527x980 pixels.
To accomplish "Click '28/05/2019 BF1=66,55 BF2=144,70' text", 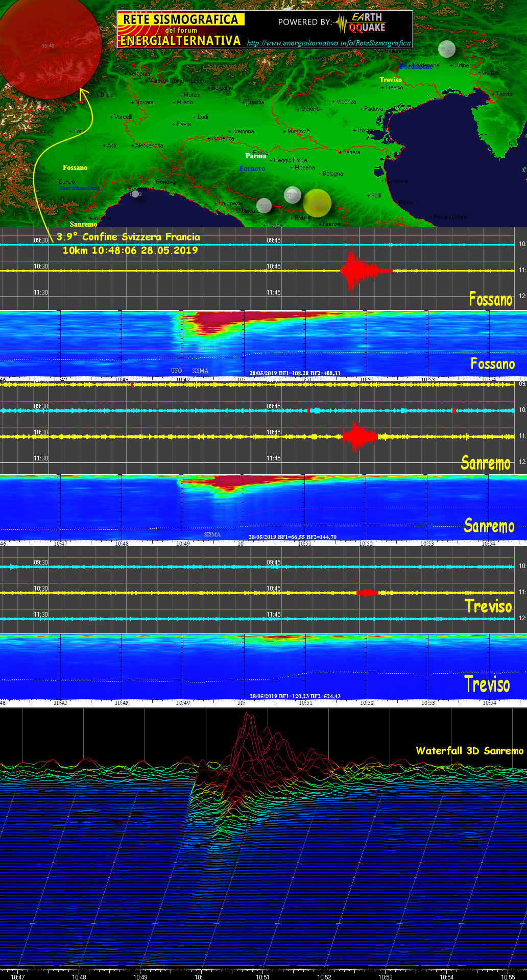I will (293, 537).
